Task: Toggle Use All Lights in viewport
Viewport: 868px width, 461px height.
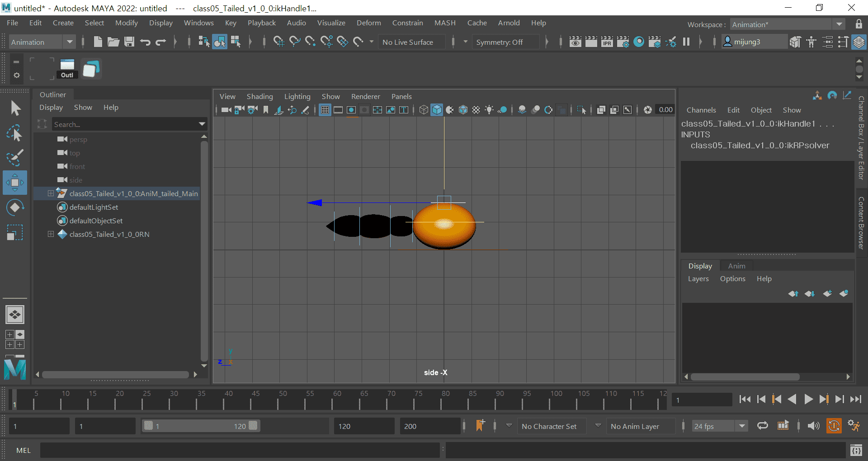Action: coord(489,110)
